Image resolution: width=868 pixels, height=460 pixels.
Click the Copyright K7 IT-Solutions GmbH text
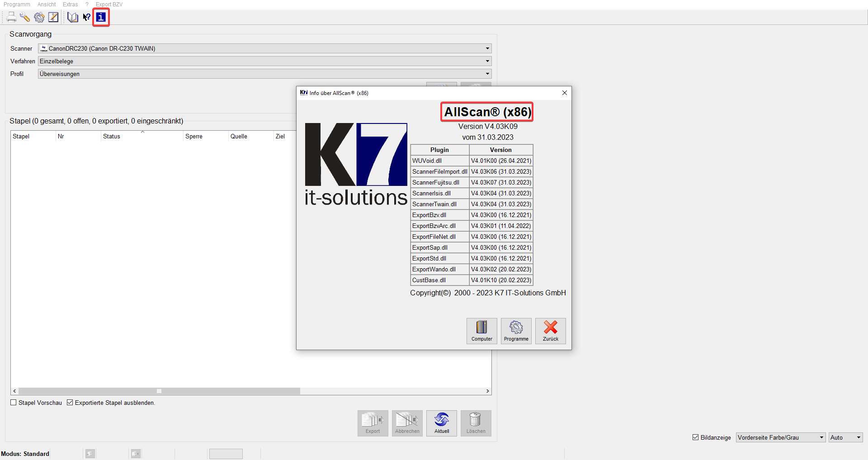488,293
